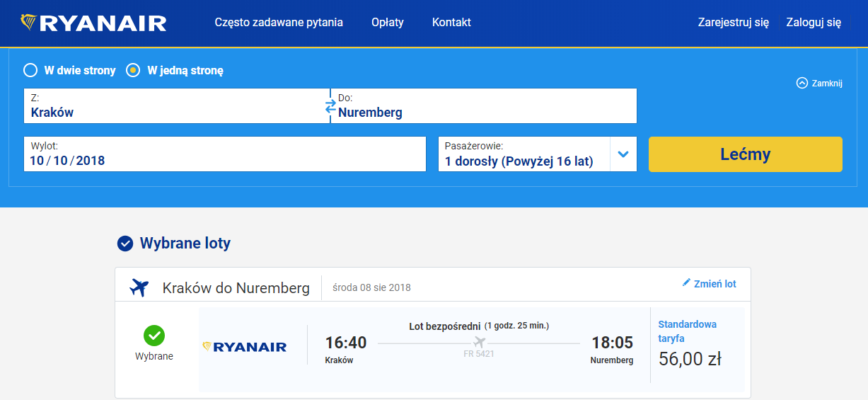
Task: Go to the Kontakt page
Action: [x=451, y=23]
